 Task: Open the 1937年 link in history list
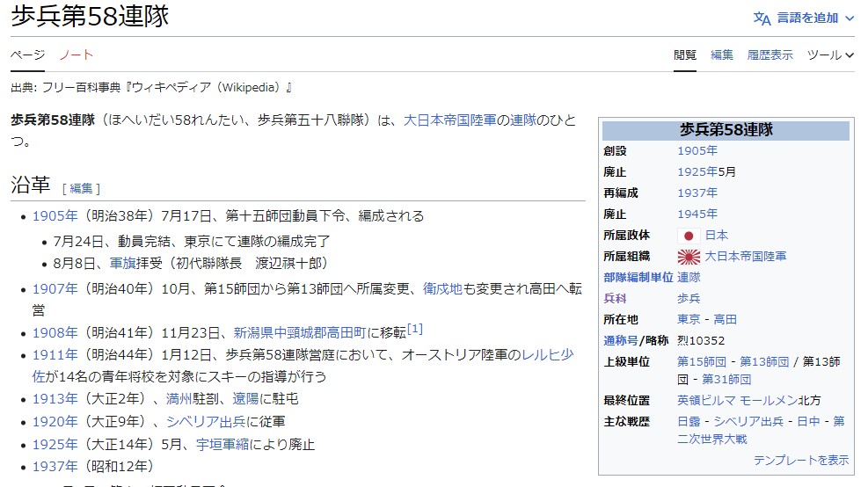pos(55,467)
